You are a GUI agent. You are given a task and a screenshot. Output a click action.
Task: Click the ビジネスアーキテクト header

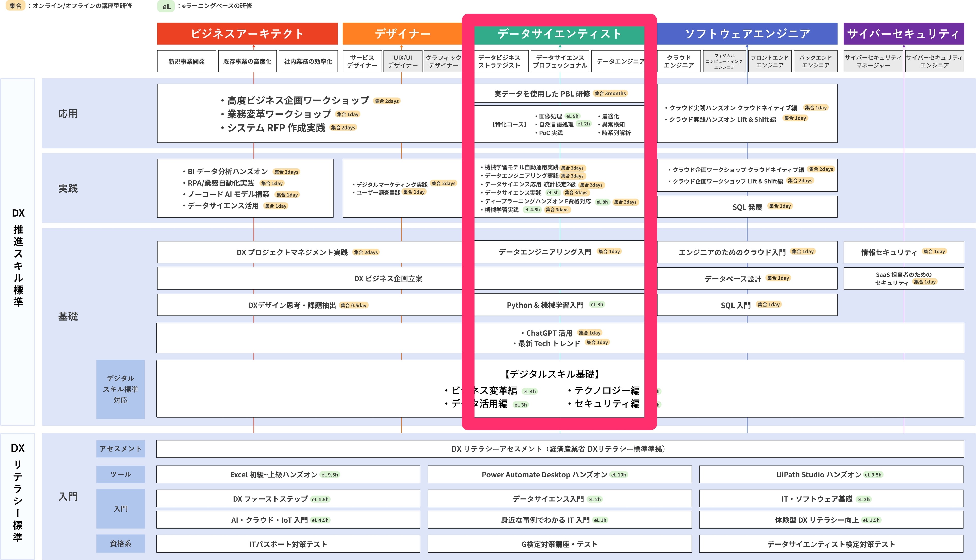(247, 34)
